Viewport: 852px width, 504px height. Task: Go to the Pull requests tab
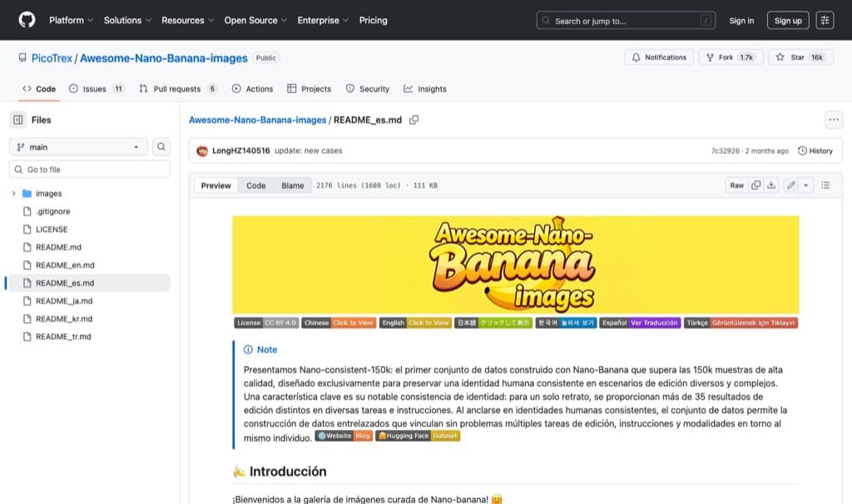(177, 88)
